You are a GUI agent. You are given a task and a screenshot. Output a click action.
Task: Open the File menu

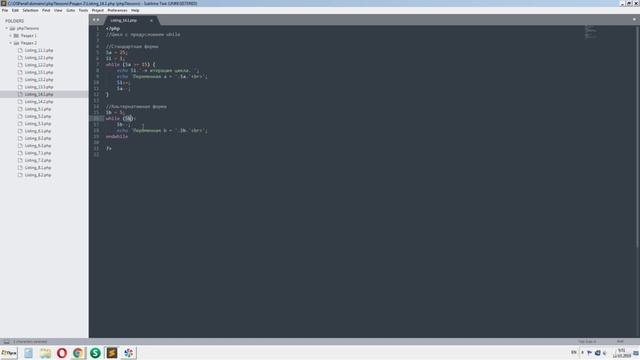[x=5, y=10]
